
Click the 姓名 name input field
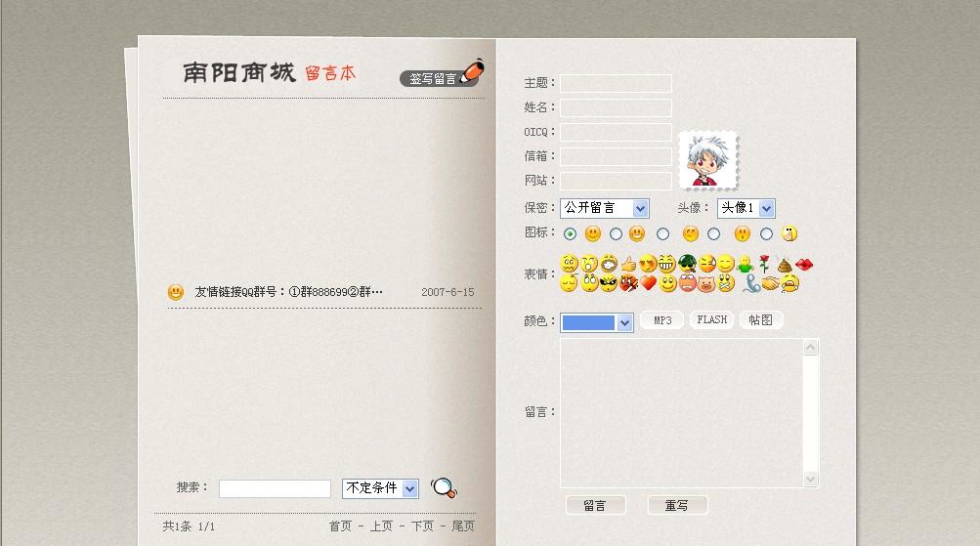point(616,107)
